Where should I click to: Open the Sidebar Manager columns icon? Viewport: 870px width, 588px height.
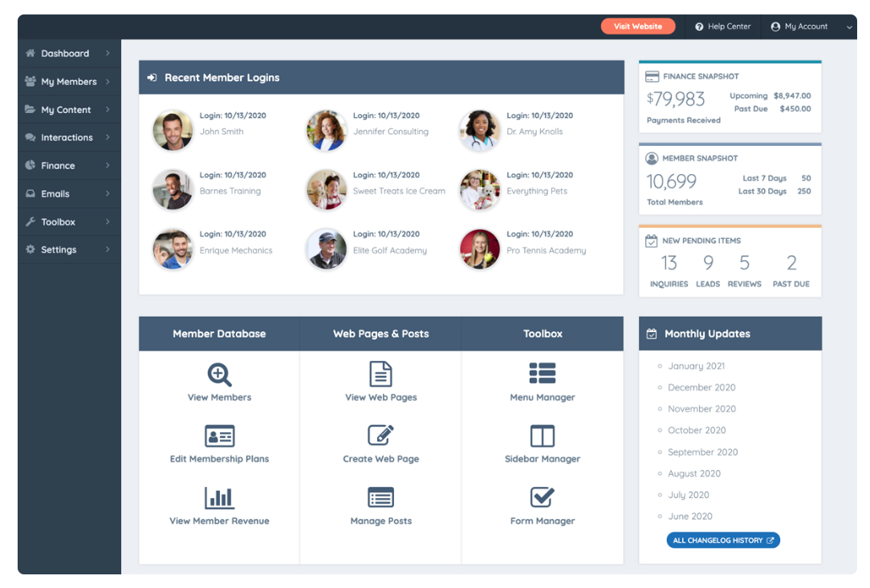pos(543,436)
